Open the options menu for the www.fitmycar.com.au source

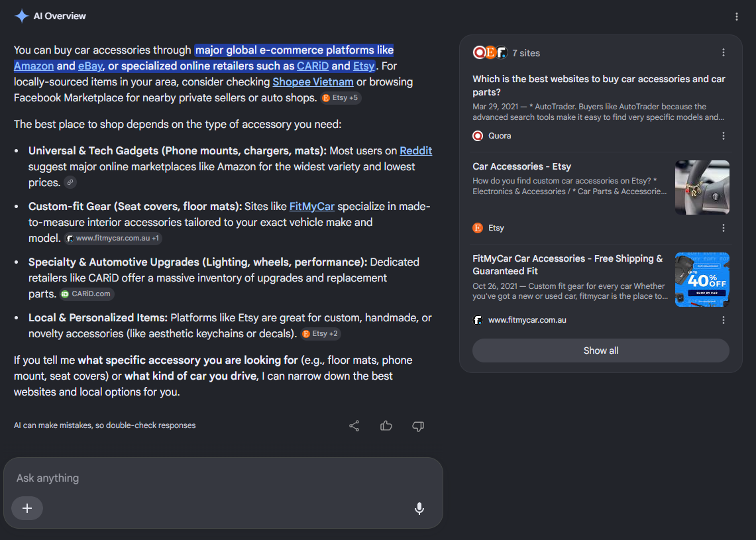pyautogui.click(x=724, y=320)
